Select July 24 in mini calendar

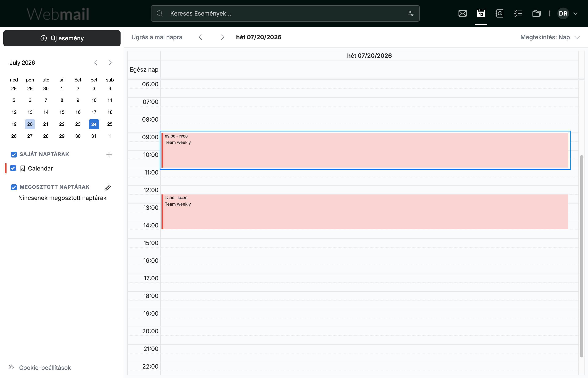point(94,124)
